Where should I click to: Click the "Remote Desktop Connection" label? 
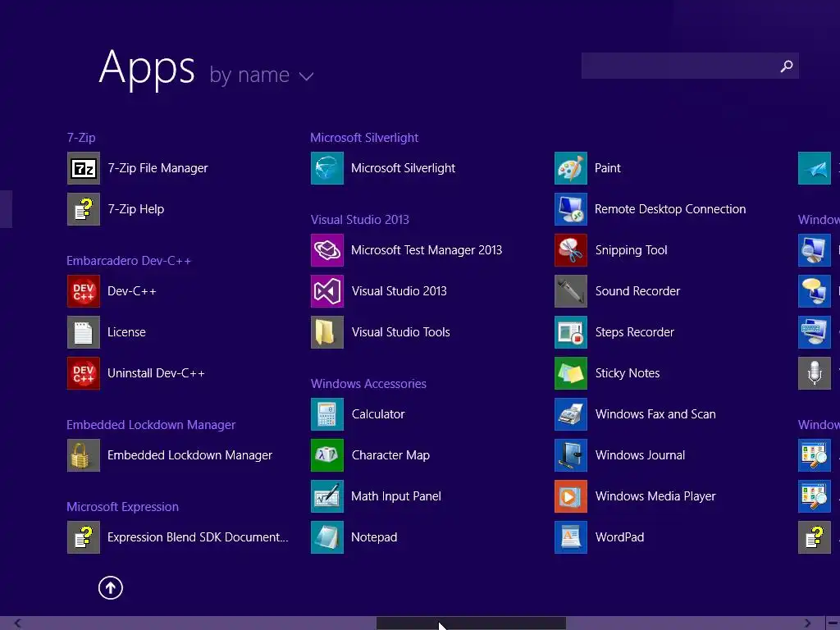tap(670, 209)
